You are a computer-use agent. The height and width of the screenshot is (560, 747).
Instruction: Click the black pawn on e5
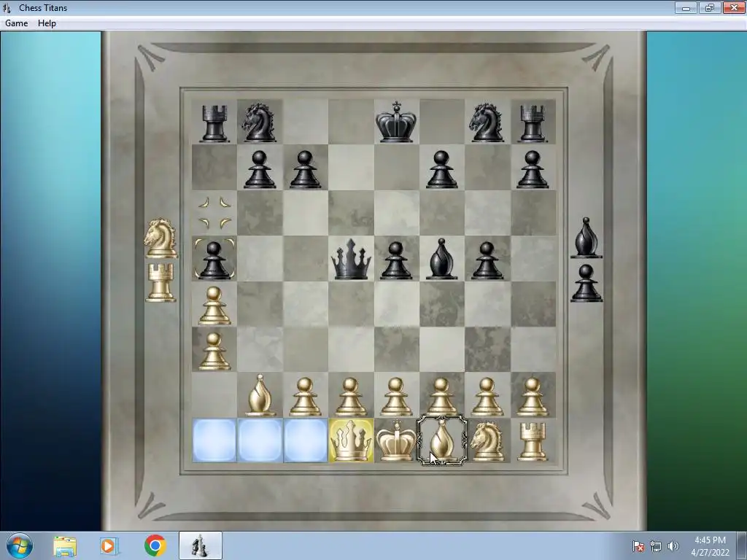pyautogui.click(x=396, y=260)
